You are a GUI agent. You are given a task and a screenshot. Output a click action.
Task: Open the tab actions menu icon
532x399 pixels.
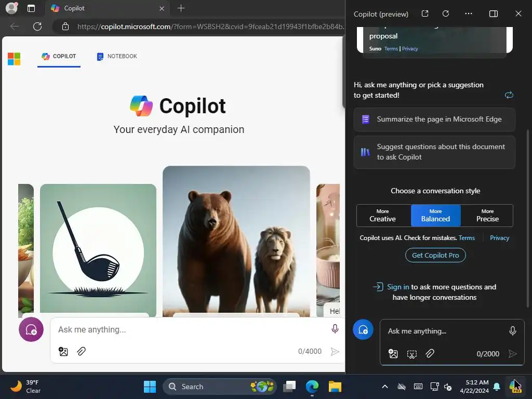click(x=31, y=8)
